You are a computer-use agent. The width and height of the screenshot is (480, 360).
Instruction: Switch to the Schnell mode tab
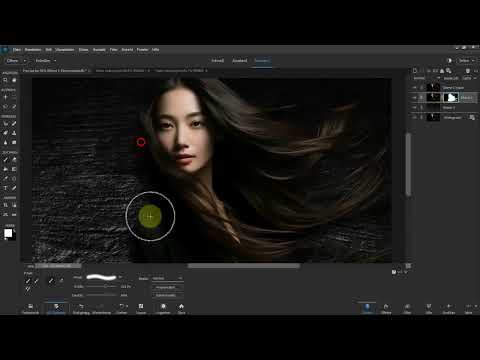click(218, 61)
